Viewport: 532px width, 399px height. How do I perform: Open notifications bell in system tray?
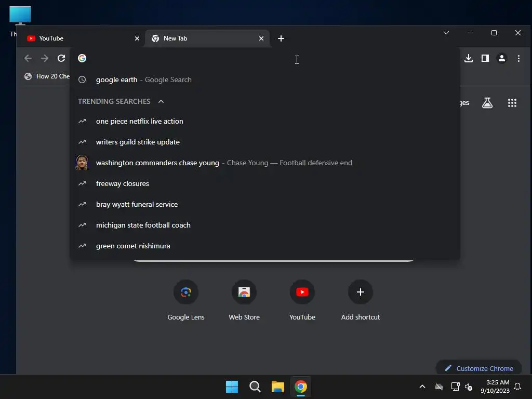[x=518, y=387]
